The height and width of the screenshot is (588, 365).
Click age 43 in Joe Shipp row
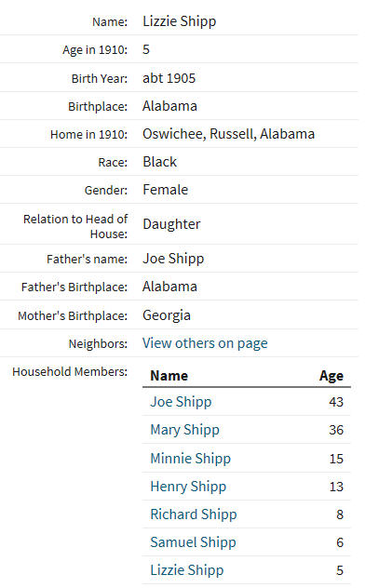[x=336, y=402]
